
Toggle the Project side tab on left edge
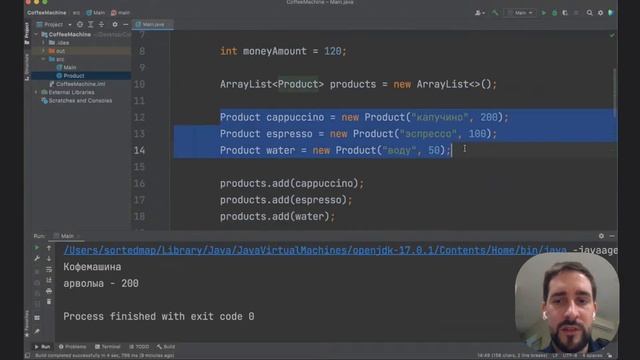pyautogui.click(x=27, y=33)
